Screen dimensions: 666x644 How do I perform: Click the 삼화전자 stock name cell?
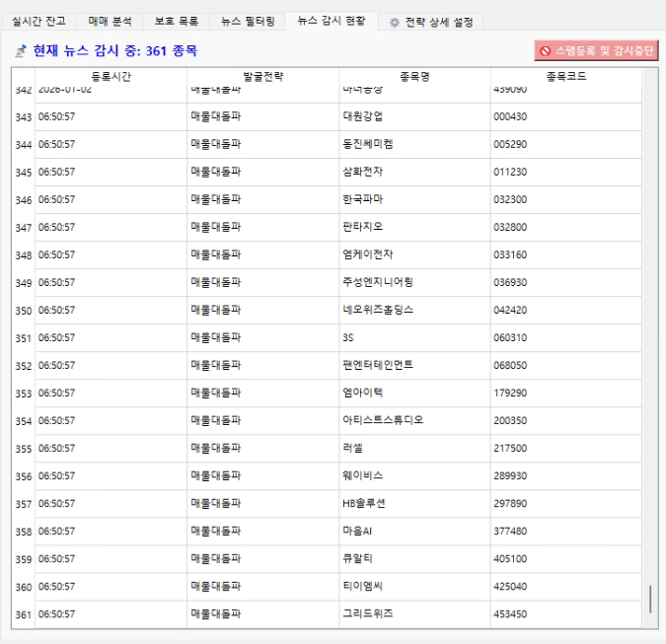[414, 172]
